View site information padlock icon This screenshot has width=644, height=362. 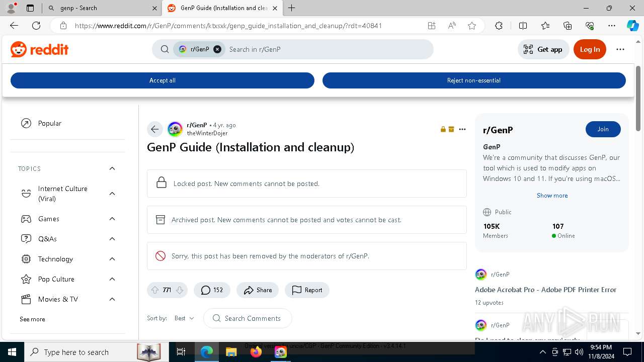pyautogui.click(x=63, y=26)
